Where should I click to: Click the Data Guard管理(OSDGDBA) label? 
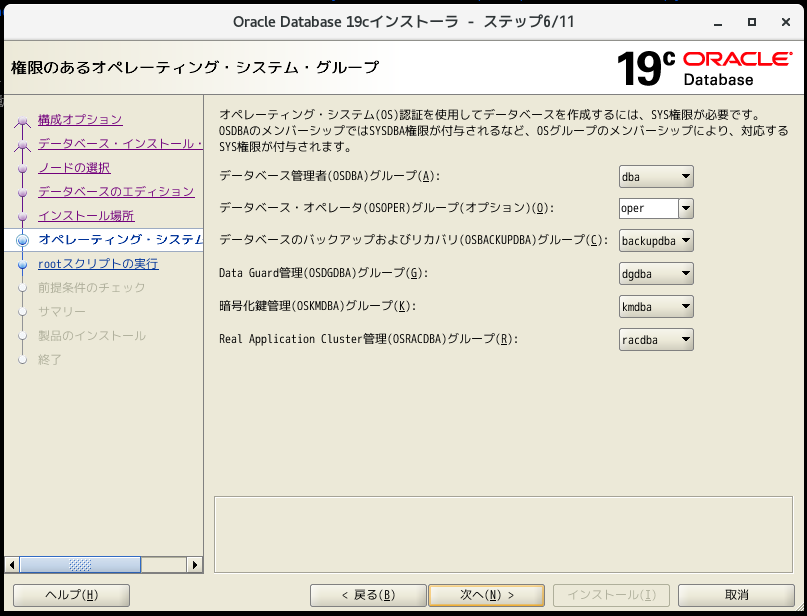tap(323, 273)
